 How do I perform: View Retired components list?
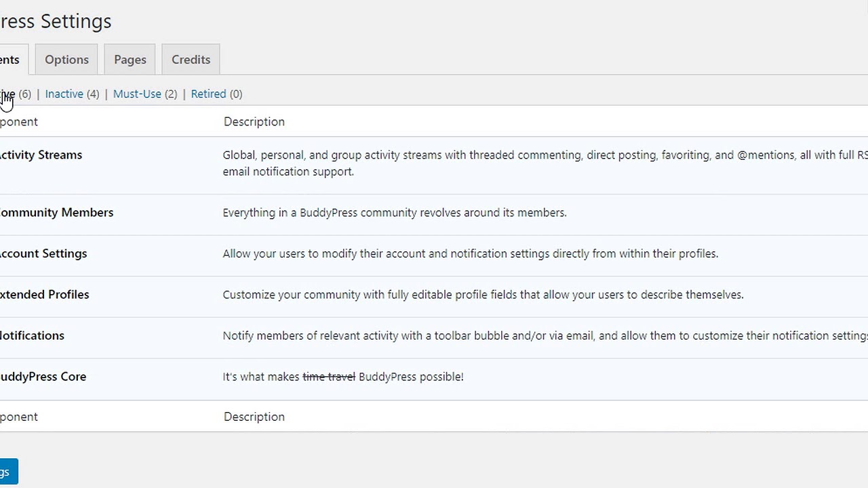[208, 94]
